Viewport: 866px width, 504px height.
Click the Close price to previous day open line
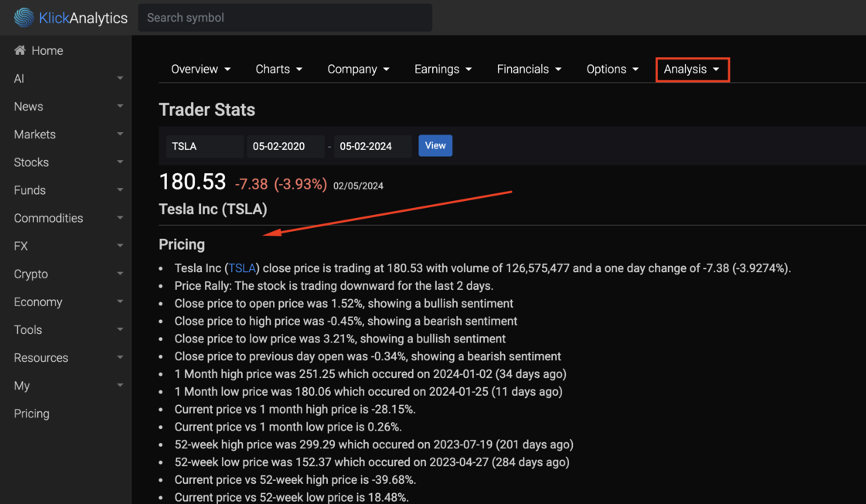367,356
